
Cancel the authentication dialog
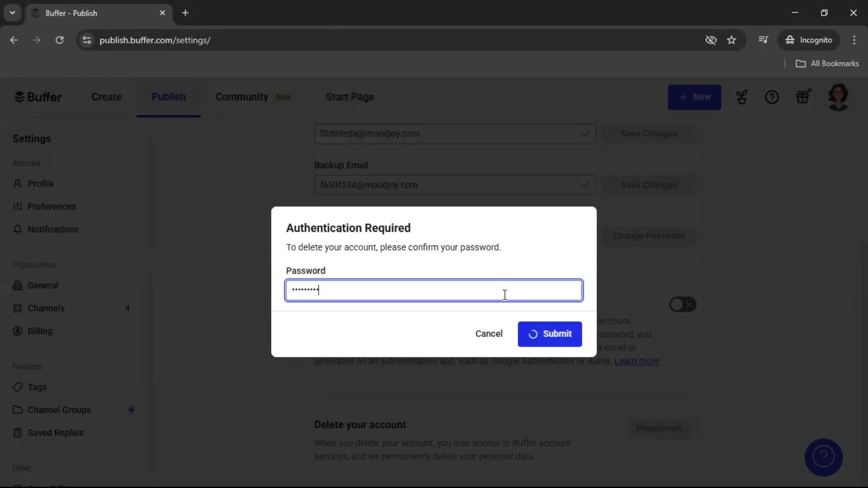click(489, 334)
